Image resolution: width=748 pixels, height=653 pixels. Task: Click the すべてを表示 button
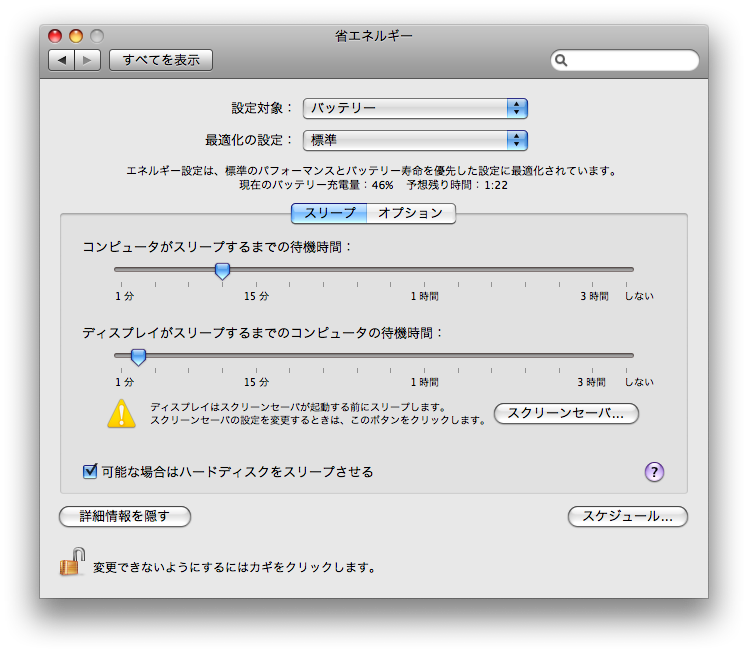point(161,60)
